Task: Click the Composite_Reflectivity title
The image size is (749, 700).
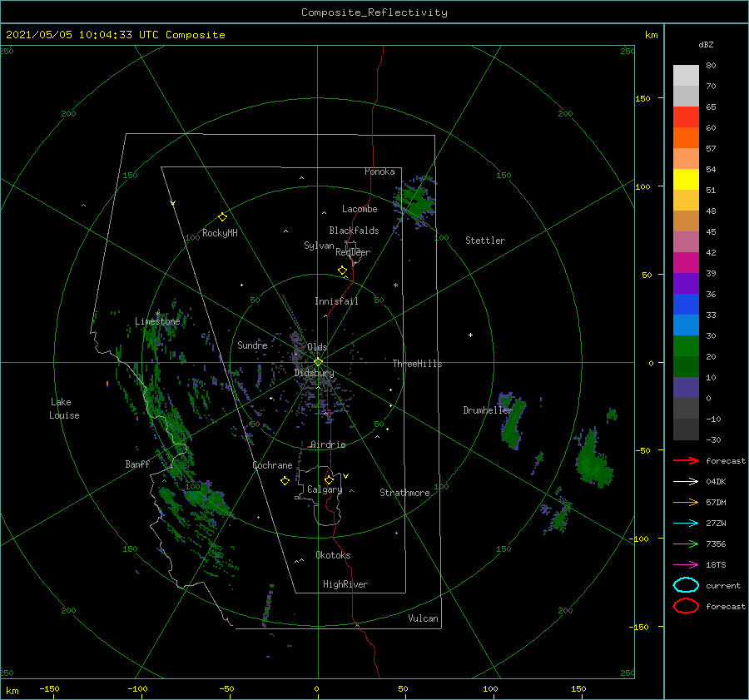Action: point(374,12)
